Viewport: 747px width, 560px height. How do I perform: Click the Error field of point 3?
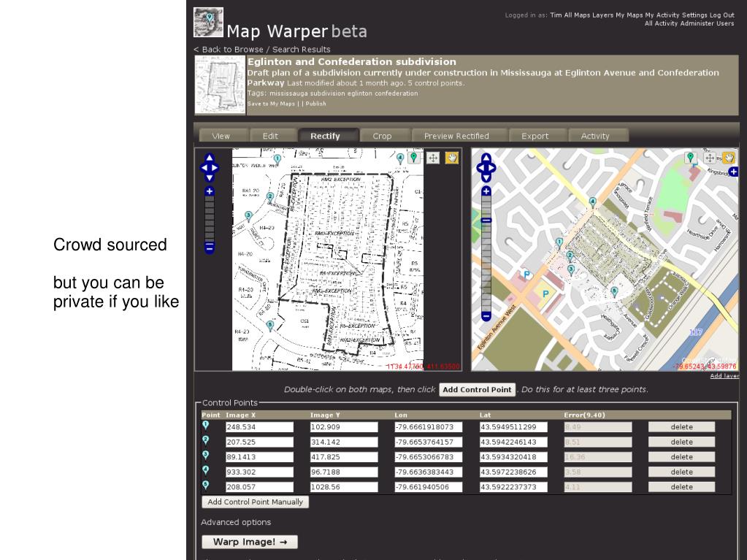598,457
